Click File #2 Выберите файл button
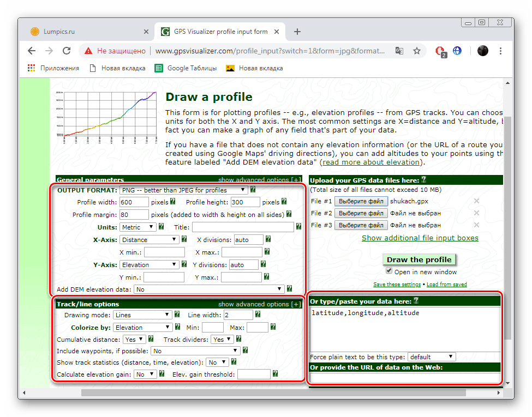Viewport: 532px width, 417px height. (x=361, y=213)
